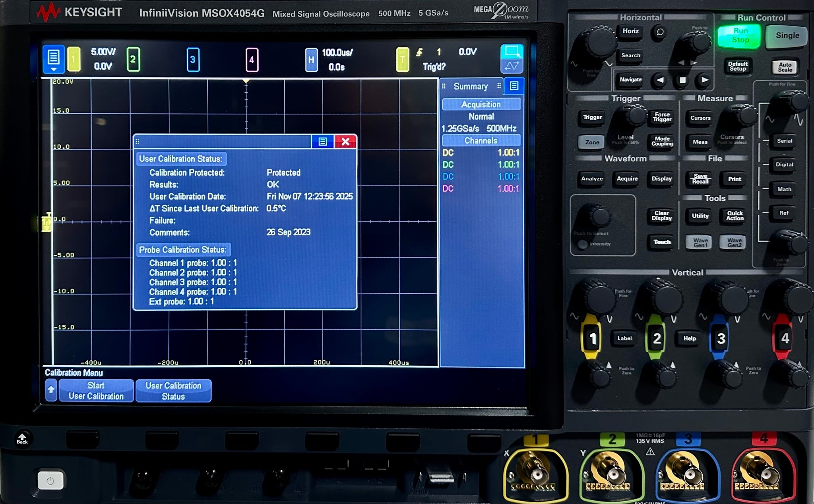Screen dimensions: 814x504
Task: Close the User Calibration Status dialog
Action: [345, 142]
